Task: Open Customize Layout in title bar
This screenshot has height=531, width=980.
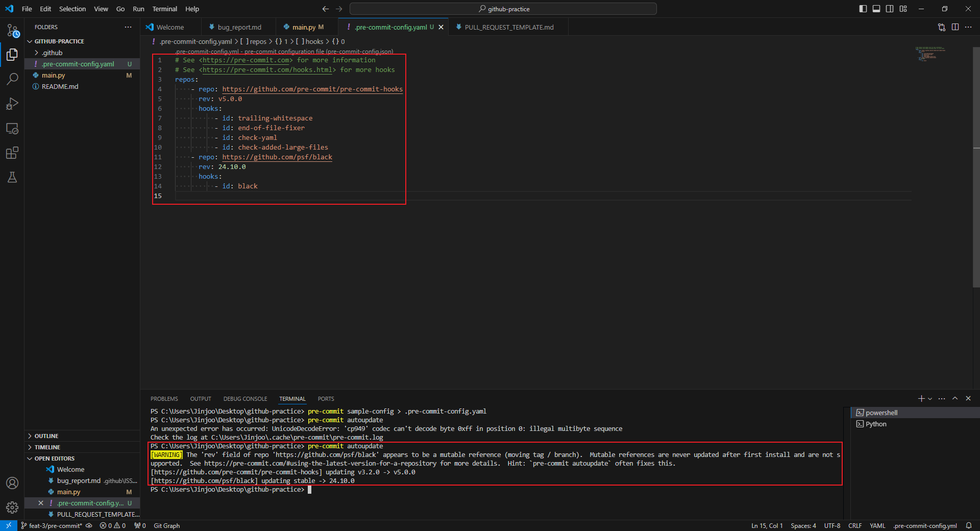Action: pyautogui.click(x=903, y=9)
